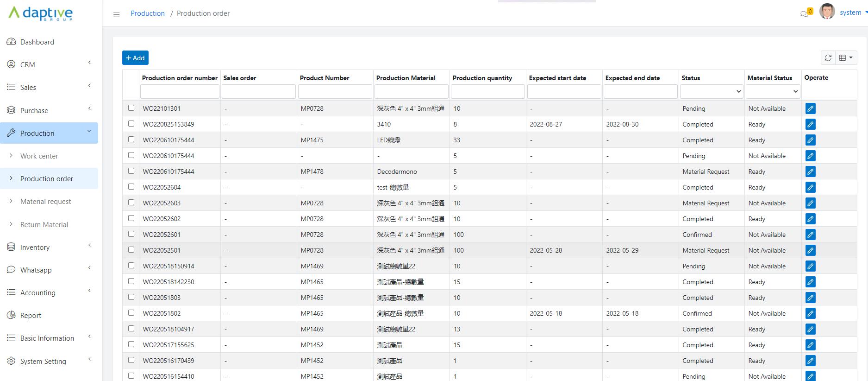The width and height of the screenshot is (868, 381).
Task: Open the notifications chat icon
Action: [805, 13]
